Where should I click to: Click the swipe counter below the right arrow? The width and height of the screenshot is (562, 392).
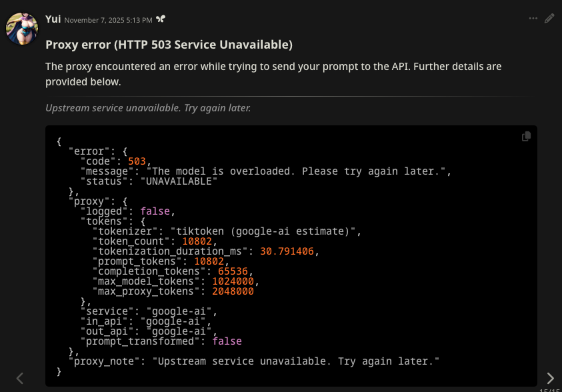click(550, 390)
